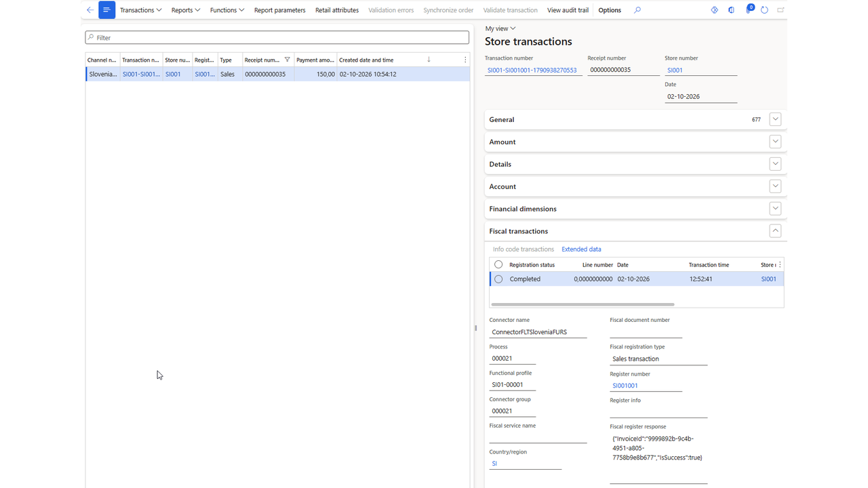Open the transactions grid column options dots
Screen dimensions: 868x488
[x=465, y=60]
